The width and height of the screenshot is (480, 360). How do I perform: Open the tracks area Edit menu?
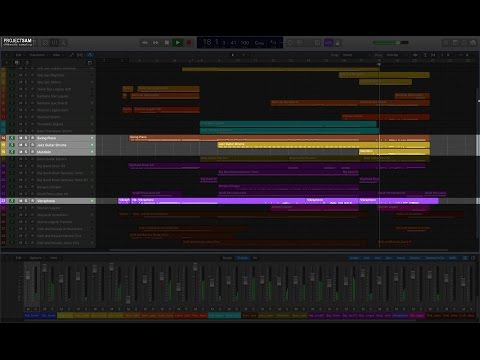point(19,55)
